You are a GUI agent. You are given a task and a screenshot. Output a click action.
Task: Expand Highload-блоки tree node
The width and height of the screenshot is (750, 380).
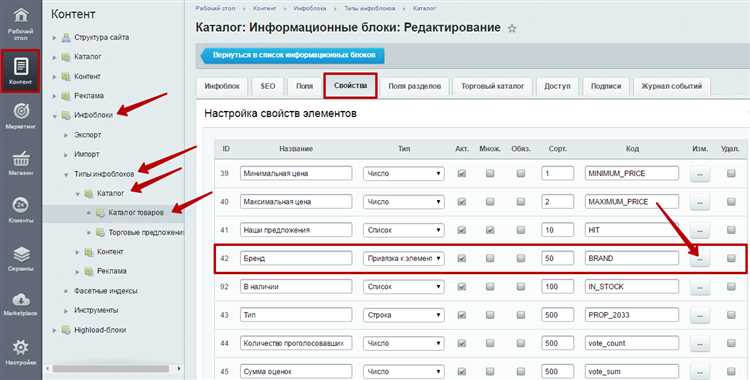point(55,330)
